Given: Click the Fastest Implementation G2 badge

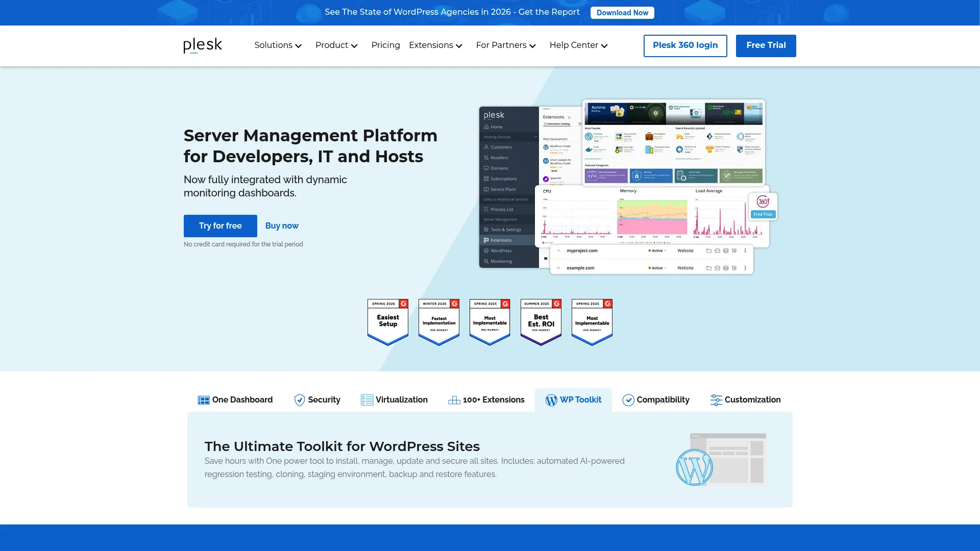Looking at the screenshot, I should click(439, 322).
